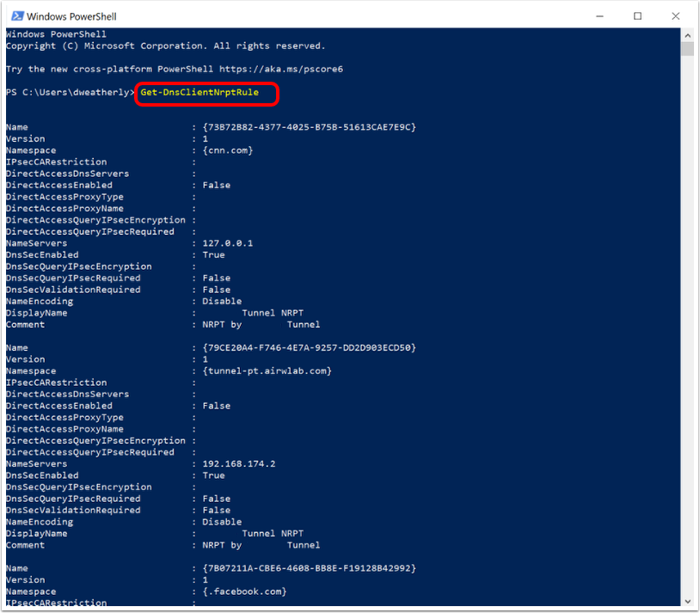Click the scrollbar up arrow

[x=686, y=34]
